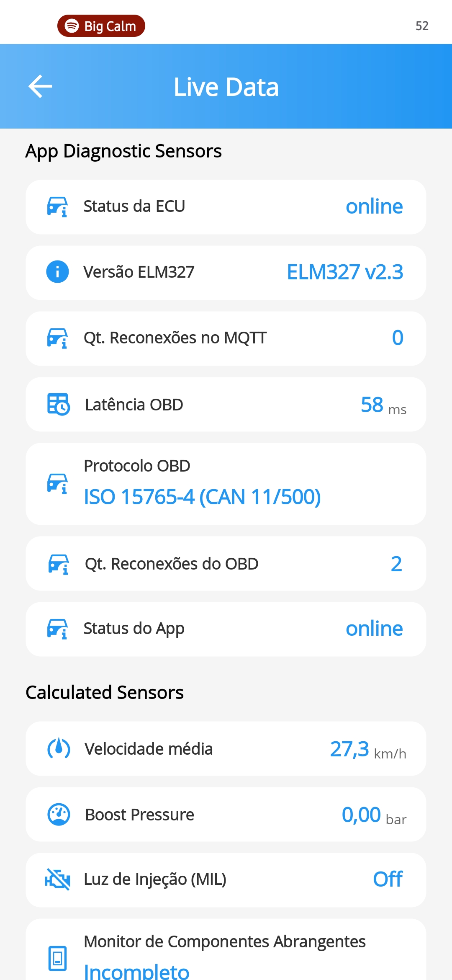Image resolution: width=452 pixels, height=980 pixels.
Task: Tap the Incompleto monitor status text
Action: (136, 971)
